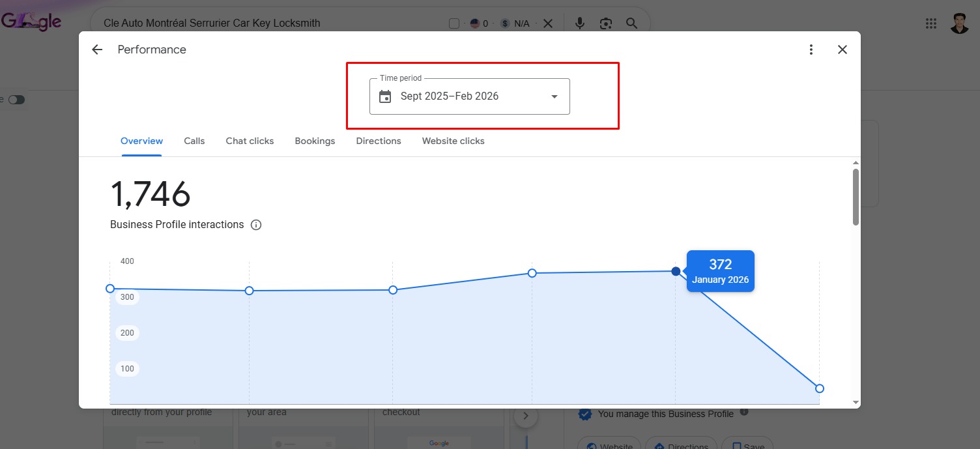980x449 pixels.
Task: Click the next arrow in background carousel
Action: (526, 416)
